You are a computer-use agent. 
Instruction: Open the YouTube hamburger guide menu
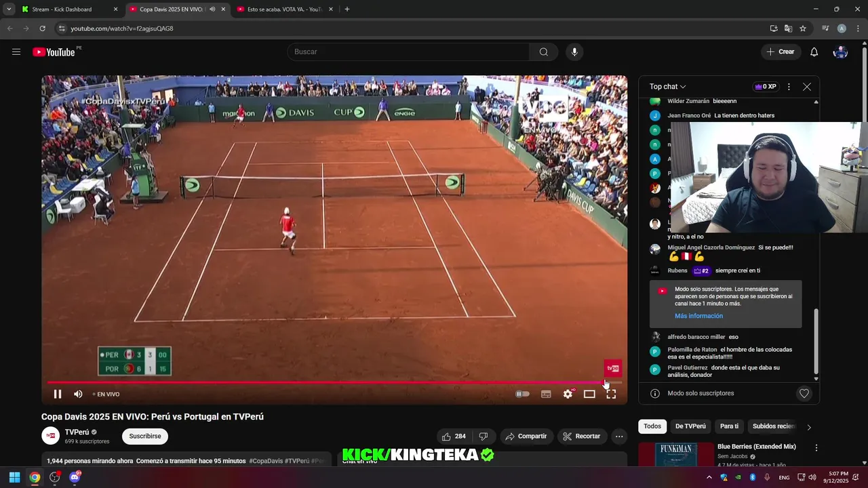[x=16, y=52]
